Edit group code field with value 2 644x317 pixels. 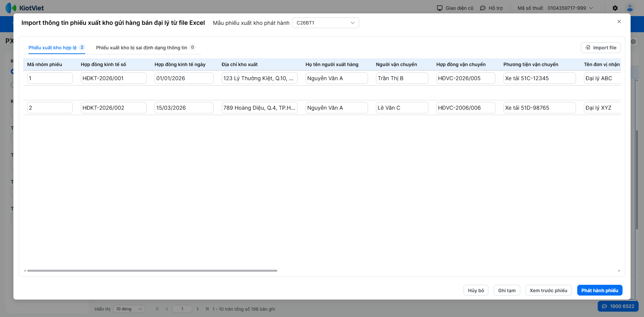tap(50, 108)
